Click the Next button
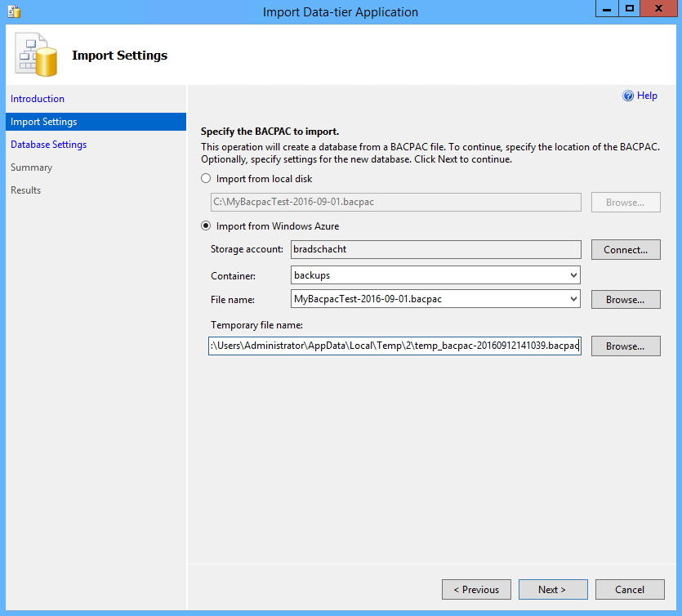 (x=551, y=589)
